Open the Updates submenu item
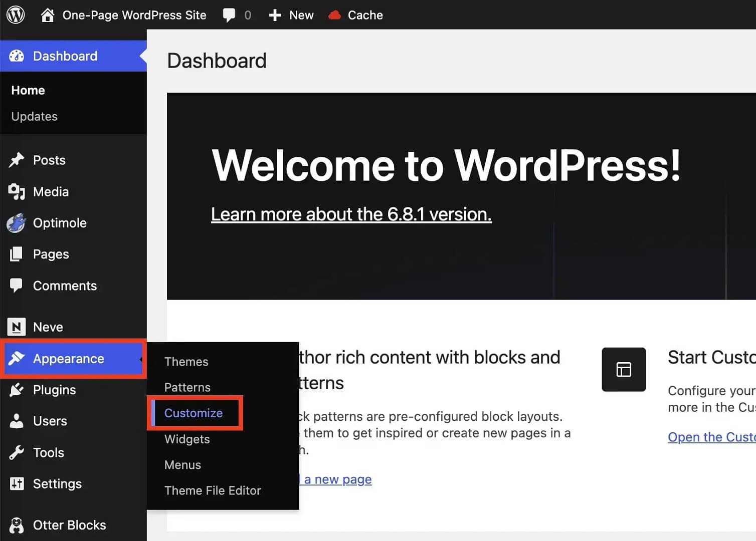756x541 pixels. tap(35, 117)
